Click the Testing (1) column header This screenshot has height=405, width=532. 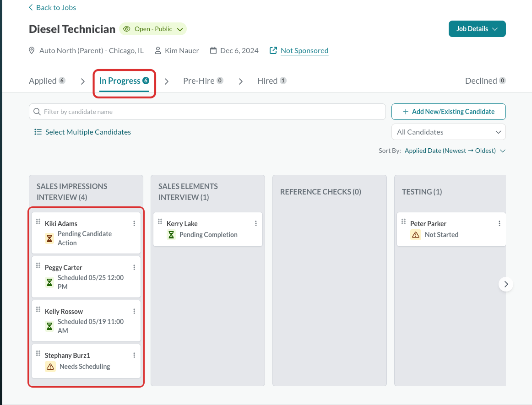pyautogui.click(x=422, y=192)
